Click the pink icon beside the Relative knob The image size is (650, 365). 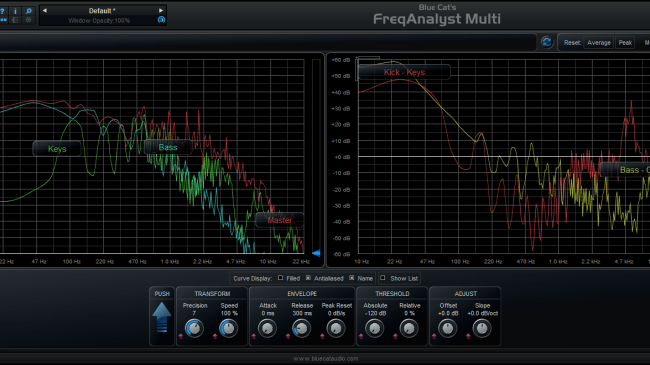tap(395, 336)
